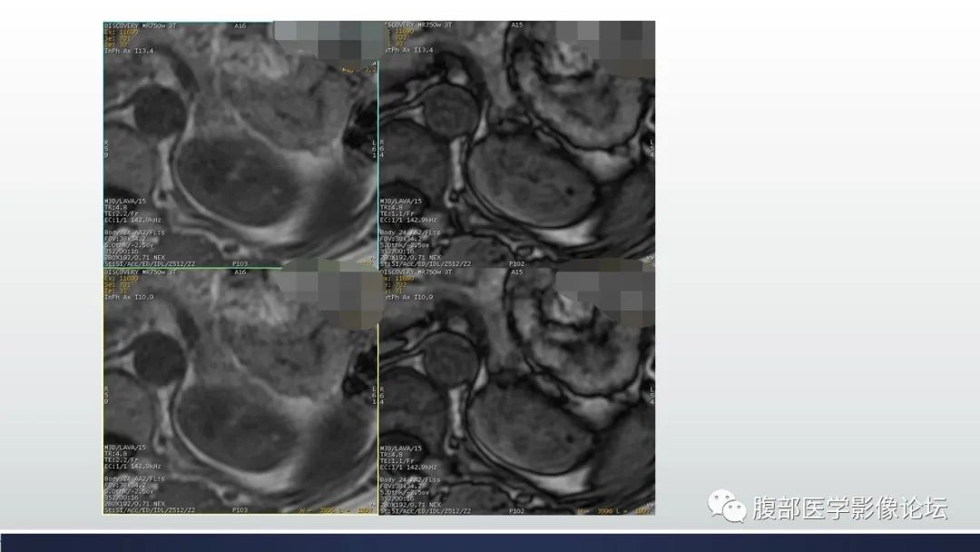The height and width of the screenshot is (552, 980).
Task: Click '280X192/0.71 NEX' in bottom-right panel
Action: (x=411, y=505)
